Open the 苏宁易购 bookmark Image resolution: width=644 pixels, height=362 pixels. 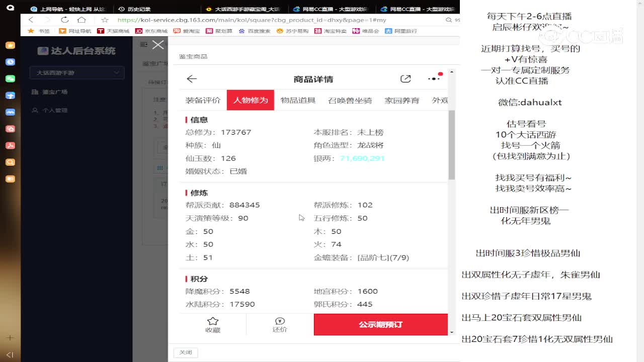[x=293, y=31]
